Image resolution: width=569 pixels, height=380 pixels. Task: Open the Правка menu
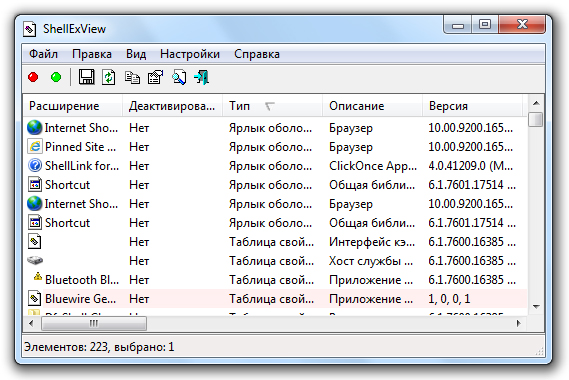pos(92,54)
